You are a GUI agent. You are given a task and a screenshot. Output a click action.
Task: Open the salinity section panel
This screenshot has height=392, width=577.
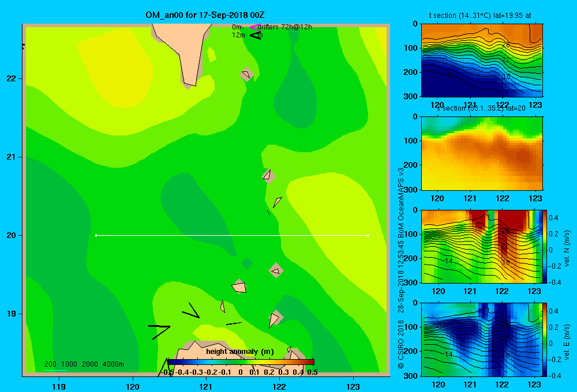[482, 153]
